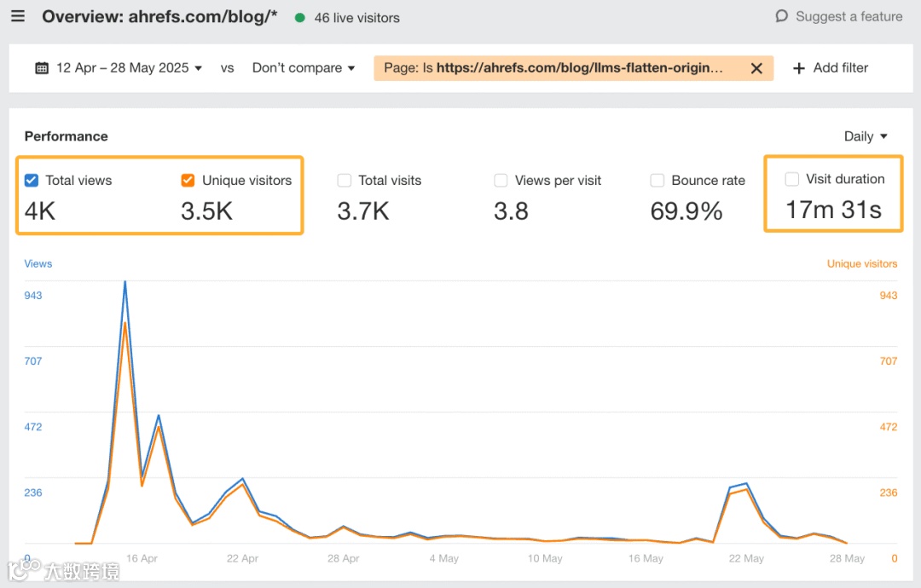Click the 16 May date axis label

(646, 558)
